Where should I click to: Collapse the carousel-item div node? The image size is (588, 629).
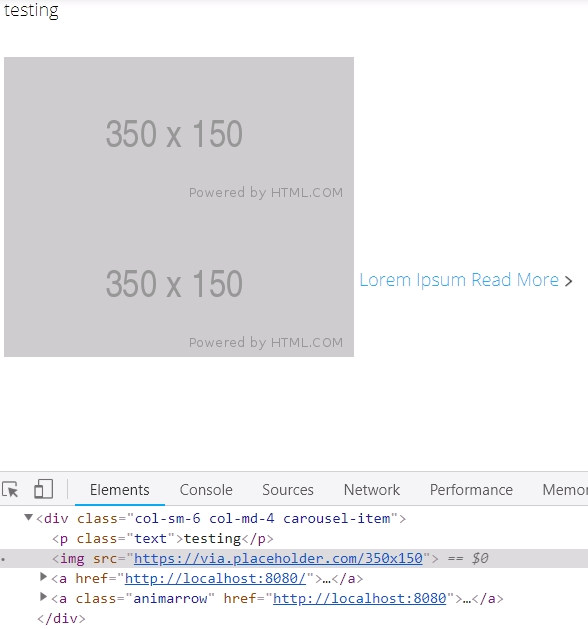[28, 517]
